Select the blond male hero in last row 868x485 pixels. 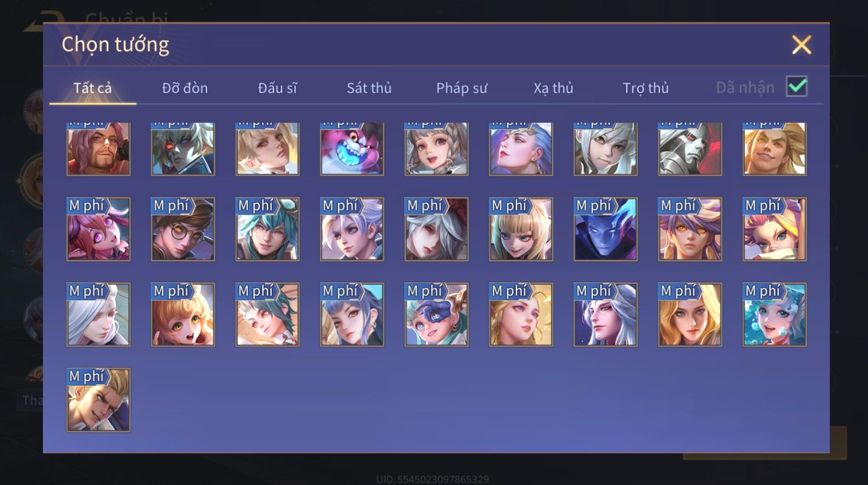tap(98, 400)
